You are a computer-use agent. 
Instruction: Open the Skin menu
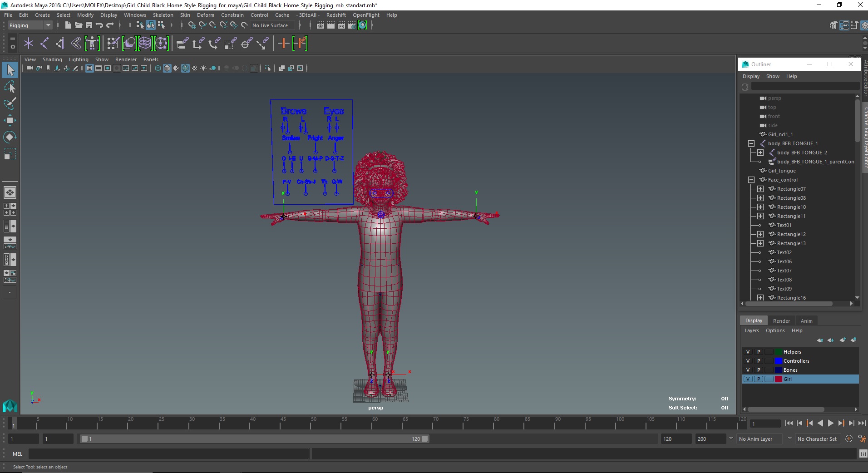coord(185,15)
